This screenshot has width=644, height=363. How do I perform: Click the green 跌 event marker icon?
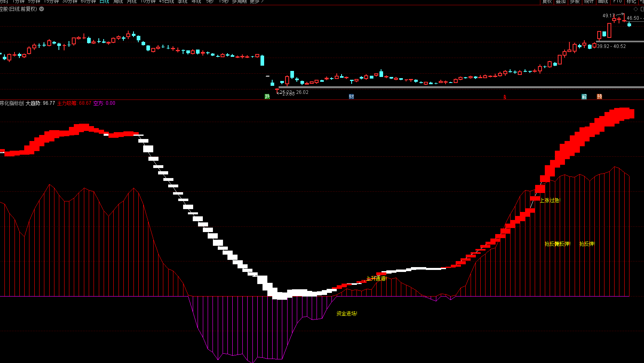(267, 97)
